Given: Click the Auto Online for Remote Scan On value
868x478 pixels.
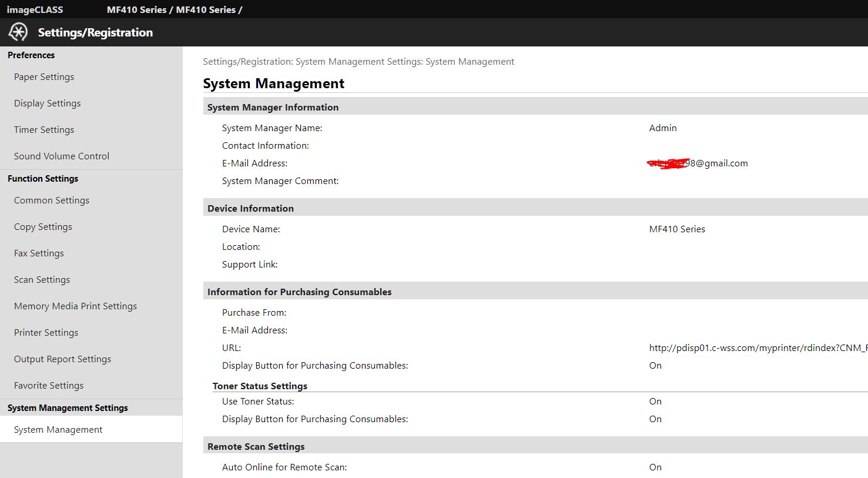Looking at the screenshot, I should [655, 467].
